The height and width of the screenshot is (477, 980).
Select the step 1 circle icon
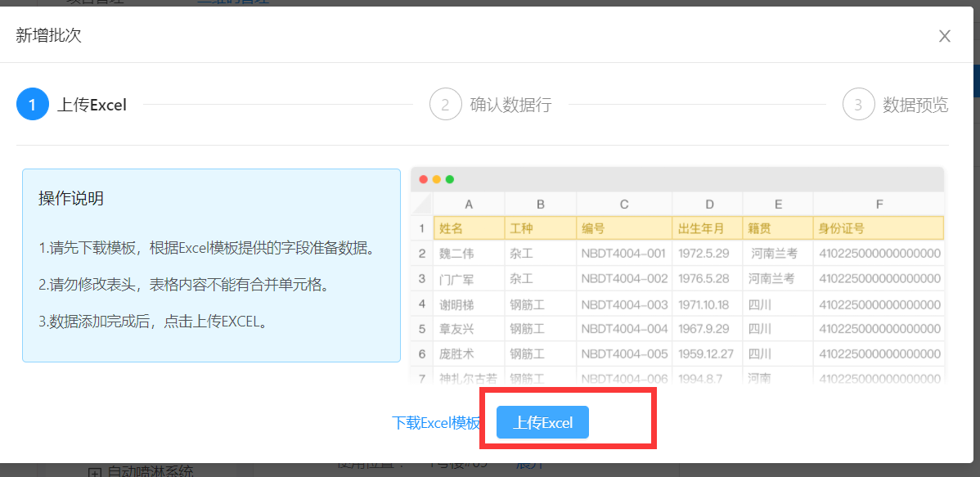pyautogui.click(x=33, y=105)
